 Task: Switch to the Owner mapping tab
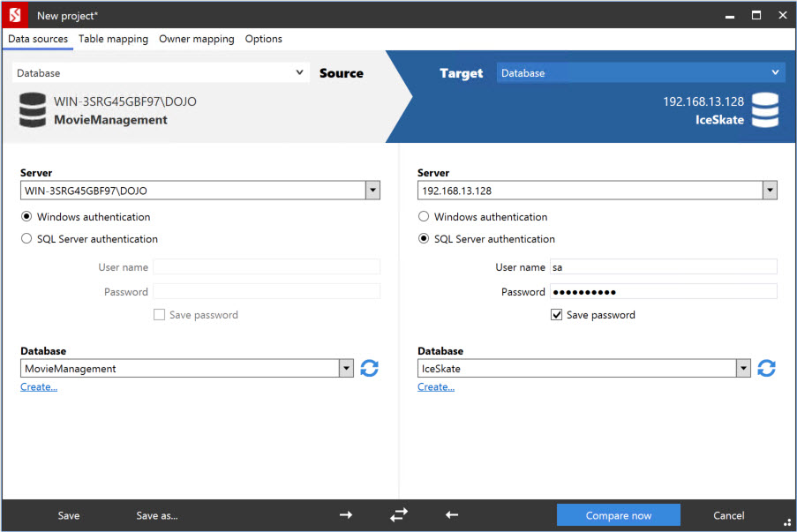coord(197,39)
